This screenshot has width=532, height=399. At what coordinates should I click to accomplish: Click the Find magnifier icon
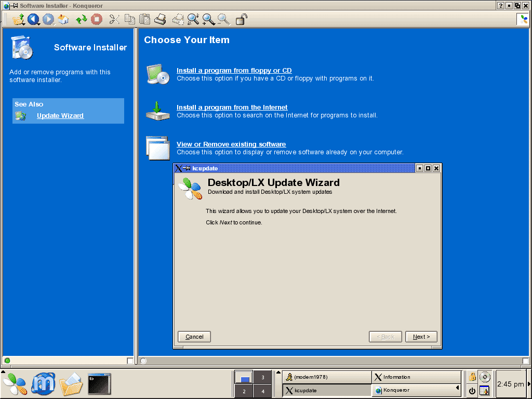tap(193, 20)
